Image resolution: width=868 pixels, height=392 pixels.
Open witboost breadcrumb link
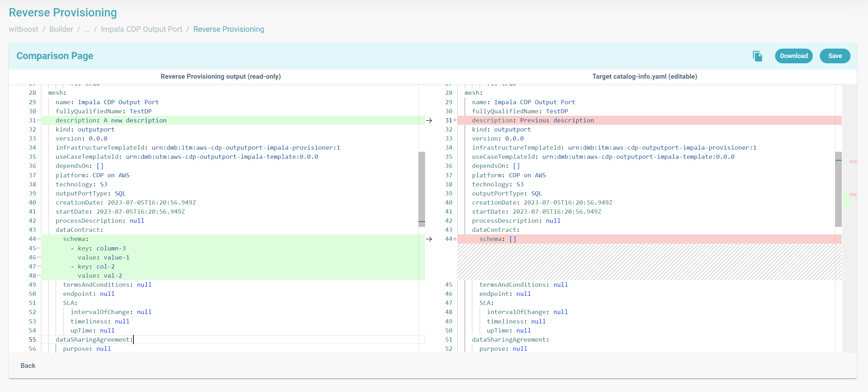(23, 29)
